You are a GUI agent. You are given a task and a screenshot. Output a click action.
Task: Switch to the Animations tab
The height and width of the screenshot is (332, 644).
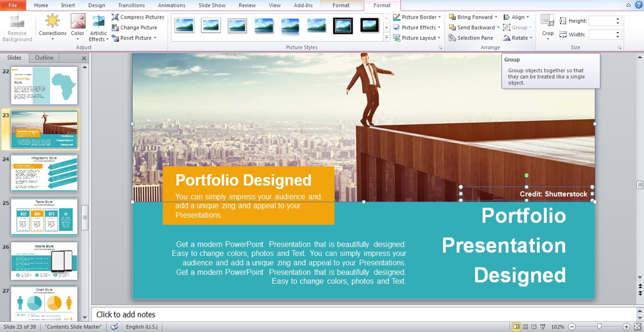pos(172,5)
